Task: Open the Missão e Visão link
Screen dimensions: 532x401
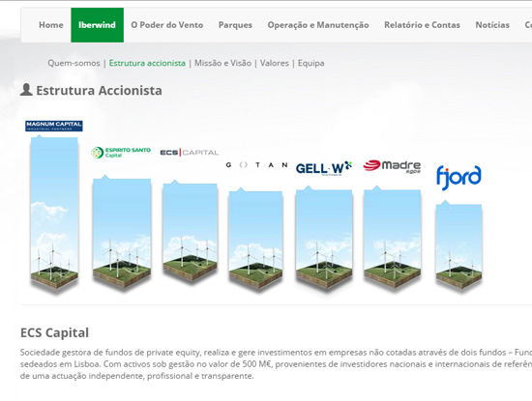Action: point(222,63)
